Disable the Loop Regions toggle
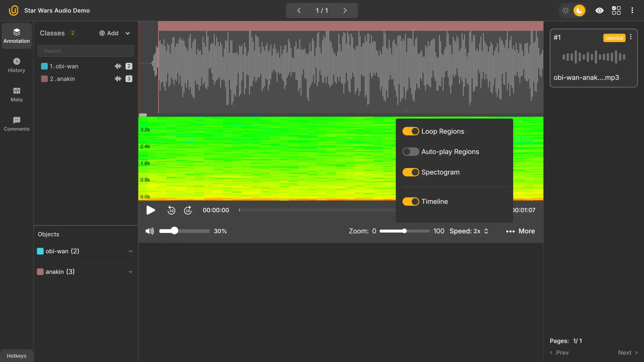This screenshot has width=644, height=362. 411,131
